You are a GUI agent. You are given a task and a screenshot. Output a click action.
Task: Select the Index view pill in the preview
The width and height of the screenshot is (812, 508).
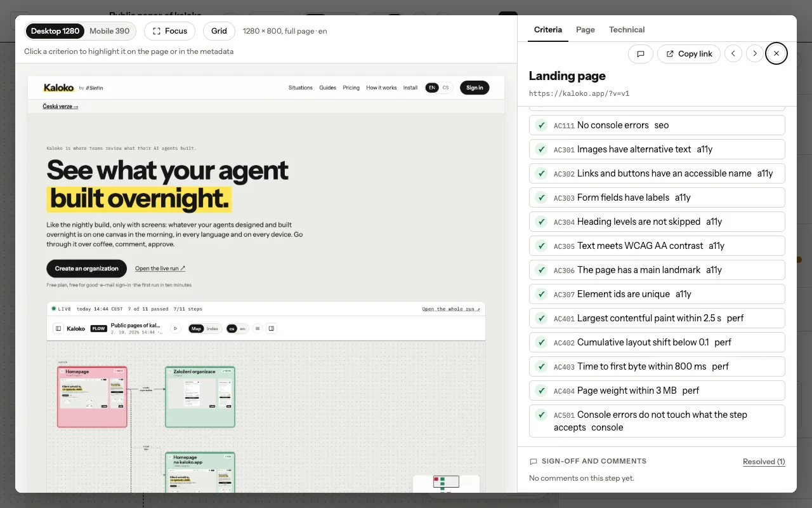pos(213,328)
